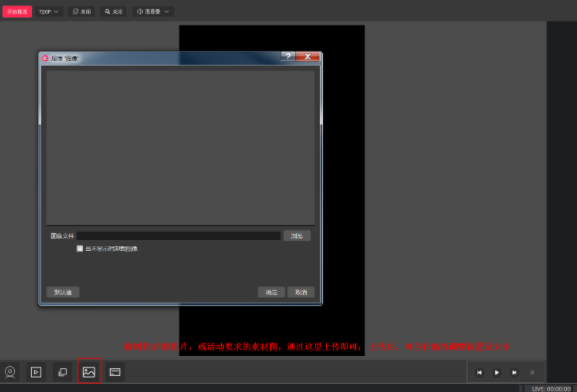Add a webcam source from bottom toolbar

pos(10,372)
